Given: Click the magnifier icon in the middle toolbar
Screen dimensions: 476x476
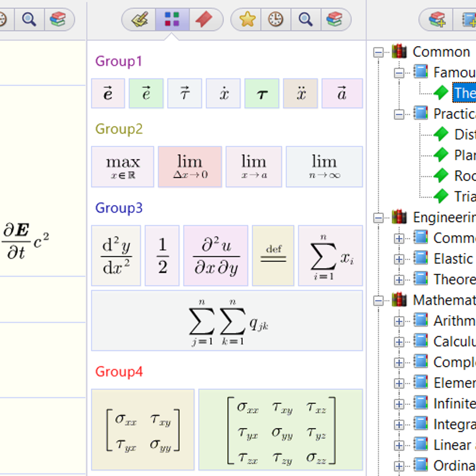Looking at the screenshot, I should 305,19.
